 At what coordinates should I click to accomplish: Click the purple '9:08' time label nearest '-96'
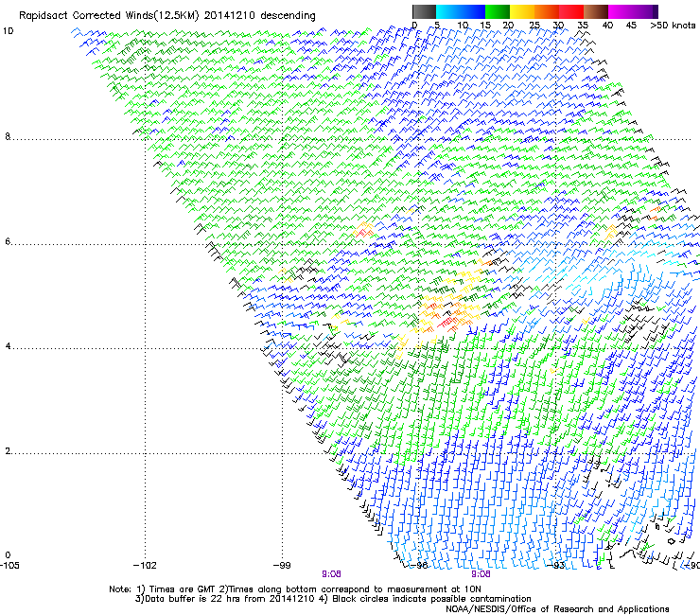pyautogui.click(x=481, y=574)
